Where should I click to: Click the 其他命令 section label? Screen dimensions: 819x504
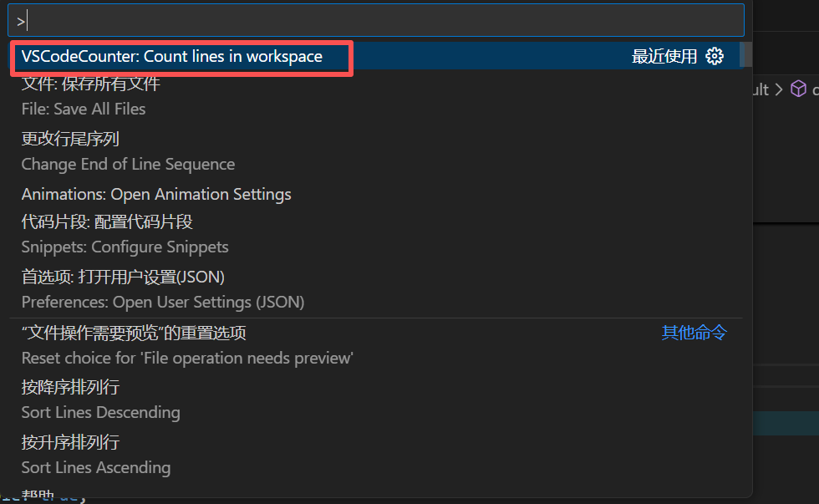point(694,332)
